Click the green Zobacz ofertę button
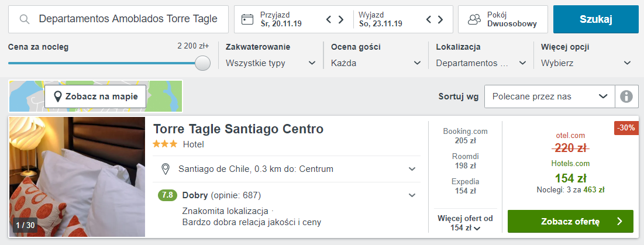This screenshot has height=245, width=644. click(x=570, y=222)
